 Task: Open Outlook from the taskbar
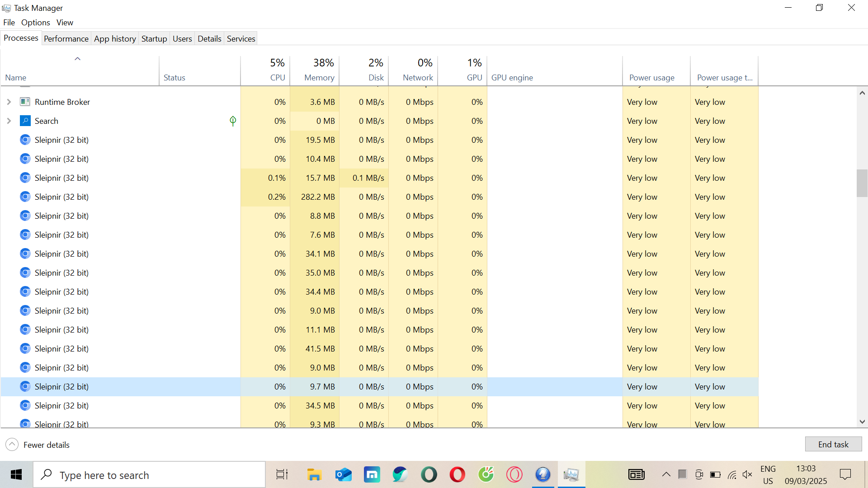pos(343,474)
